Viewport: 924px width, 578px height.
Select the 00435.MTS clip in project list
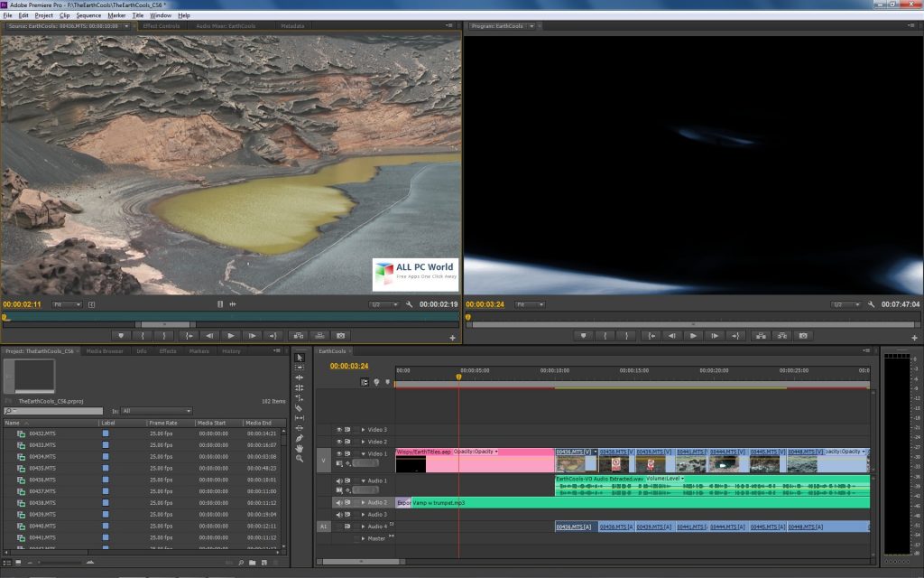click(42, 468)
